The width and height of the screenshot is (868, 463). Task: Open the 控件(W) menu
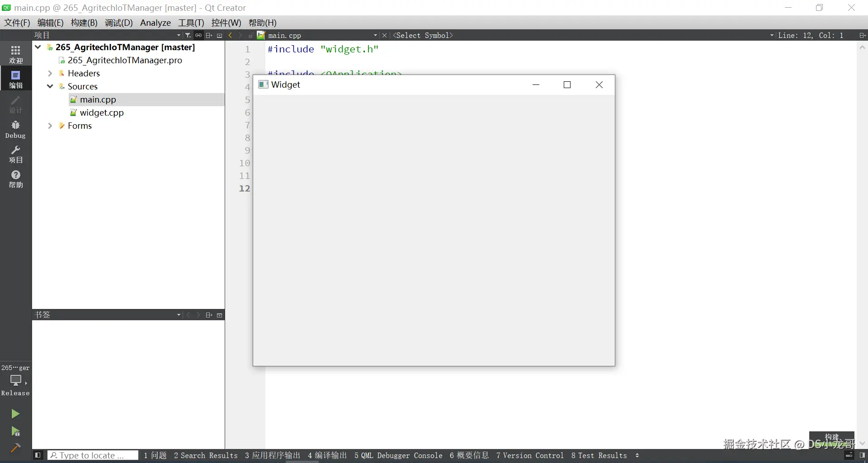[x=226, y=23]
